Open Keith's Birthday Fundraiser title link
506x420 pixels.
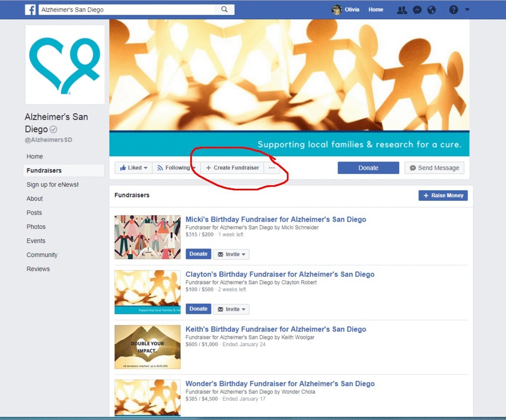tap(276, 329)
